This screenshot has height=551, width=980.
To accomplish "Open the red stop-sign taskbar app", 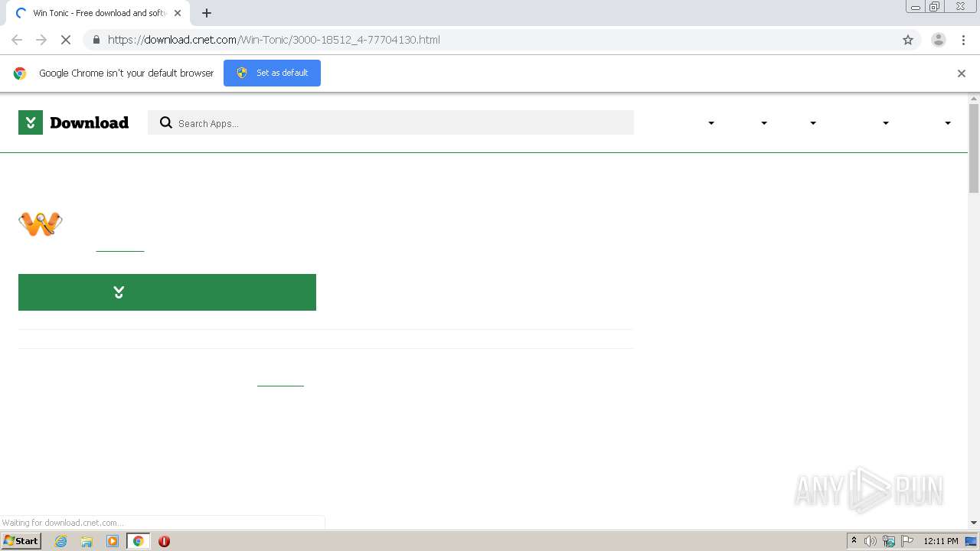I will 164,541.
